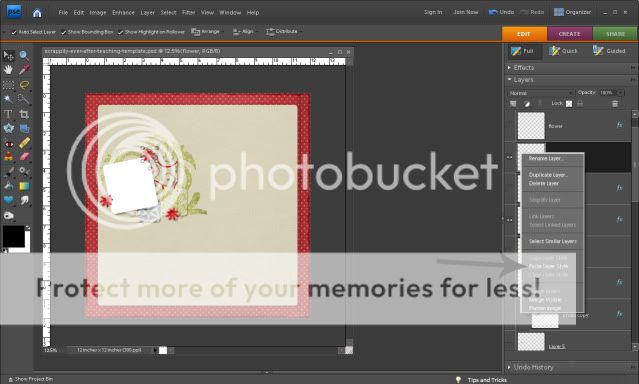Choose the Lasso tool

pyautogui.click(x=24, y=85)
